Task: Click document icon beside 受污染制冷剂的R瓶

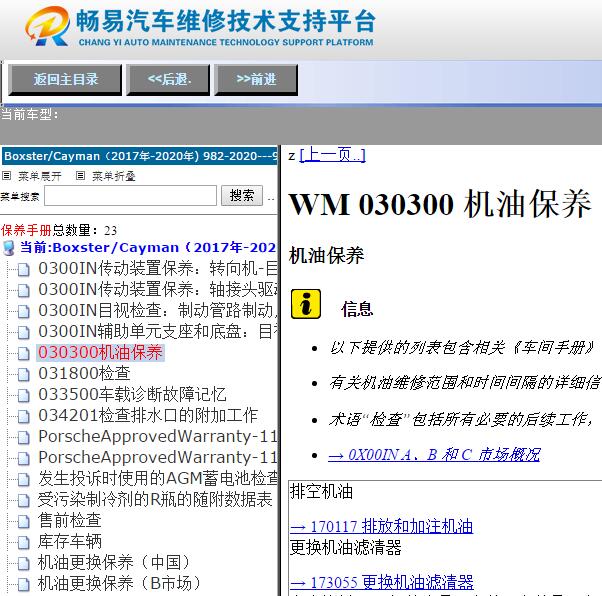Action: pyautogui.click(x=23, y=501)
